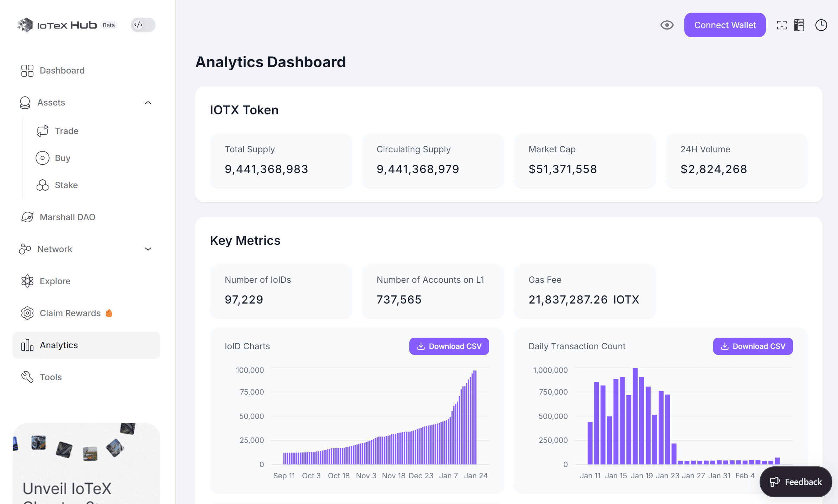Open the Dashboard section icon
This screenshot has height=504, width=838.
point(27,70)
